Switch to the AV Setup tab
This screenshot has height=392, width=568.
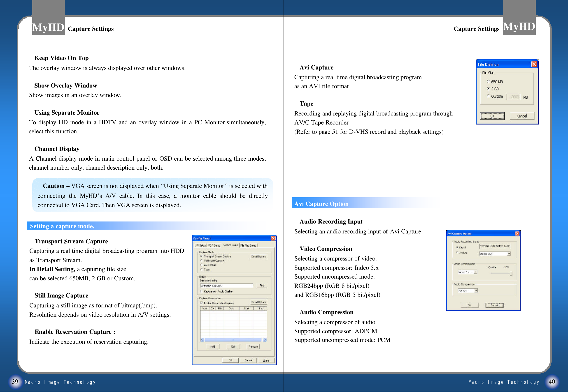coord(200,245)
